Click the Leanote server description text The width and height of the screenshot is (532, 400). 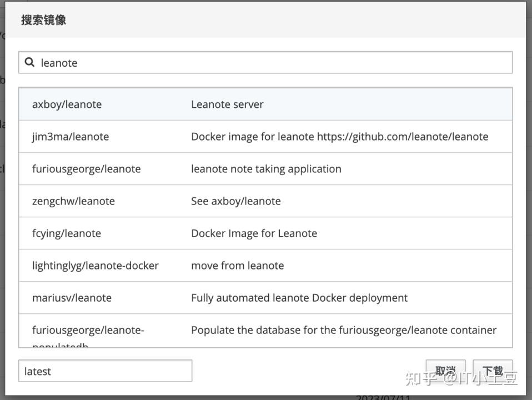coord(227,104)
